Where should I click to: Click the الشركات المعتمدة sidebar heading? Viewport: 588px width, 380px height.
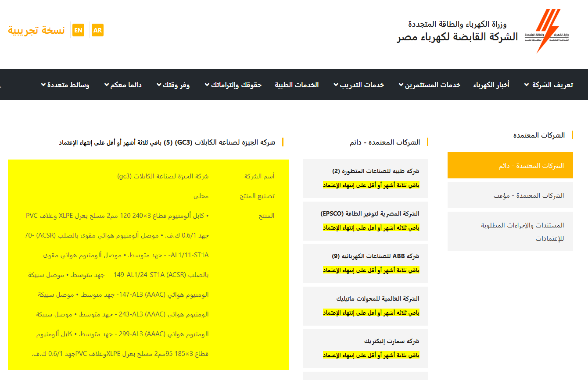pyautogui.click(x=539, y=135)
